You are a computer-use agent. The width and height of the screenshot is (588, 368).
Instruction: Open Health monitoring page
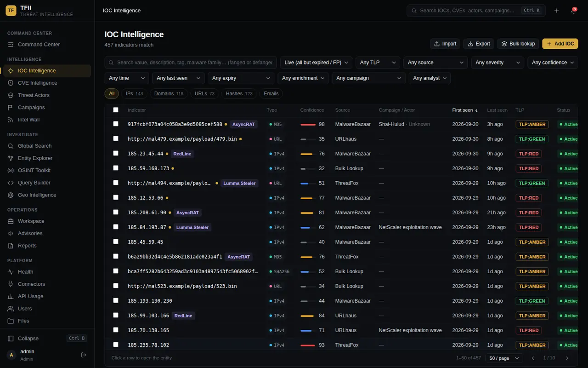coord(47,272)
